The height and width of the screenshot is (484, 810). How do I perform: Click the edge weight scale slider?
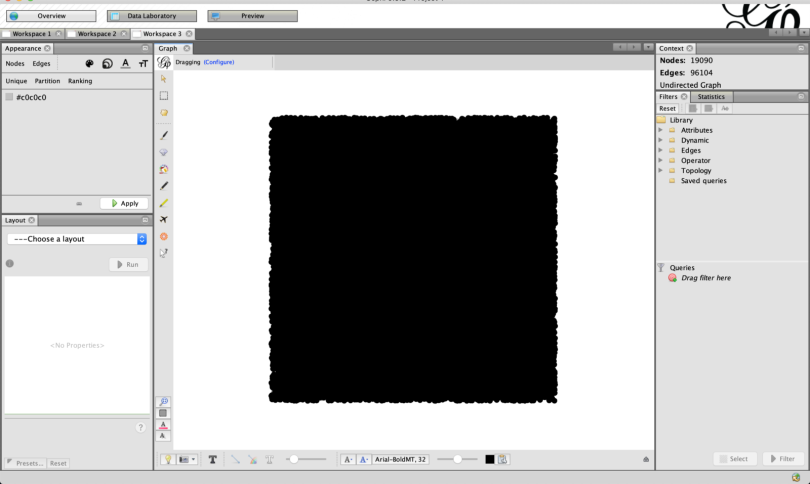306,459
